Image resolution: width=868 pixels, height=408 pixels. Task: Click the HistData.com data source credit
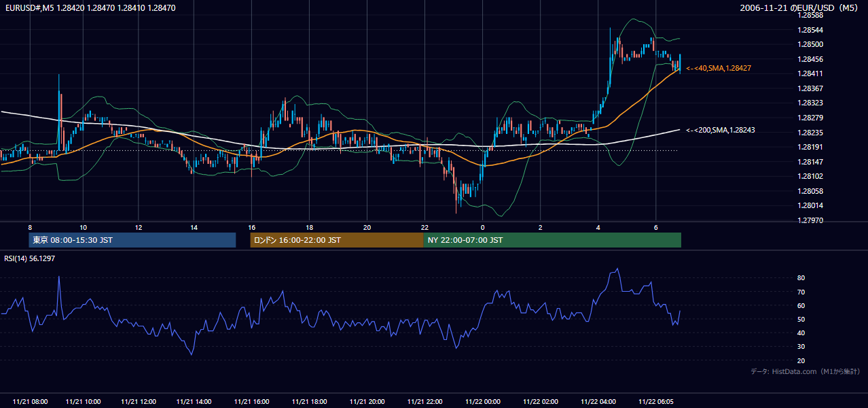coord(806,371)
